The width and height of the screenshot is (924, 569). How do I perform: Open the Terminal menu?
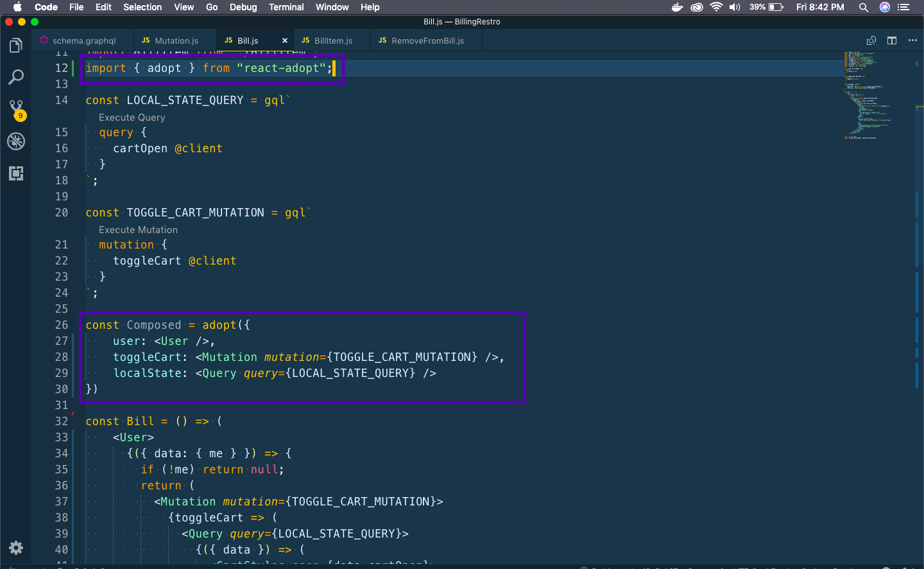pyautogui.click(x=286, y=7)
